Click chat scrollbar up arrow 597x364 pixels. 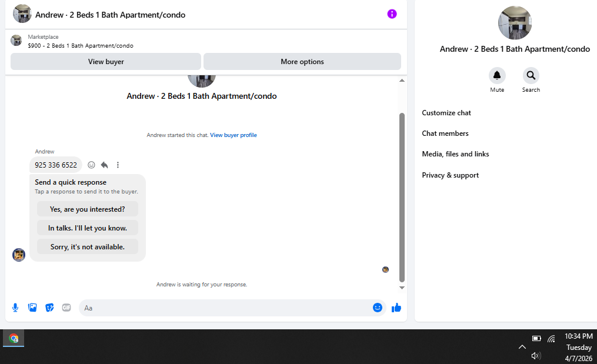coord(402,81)
